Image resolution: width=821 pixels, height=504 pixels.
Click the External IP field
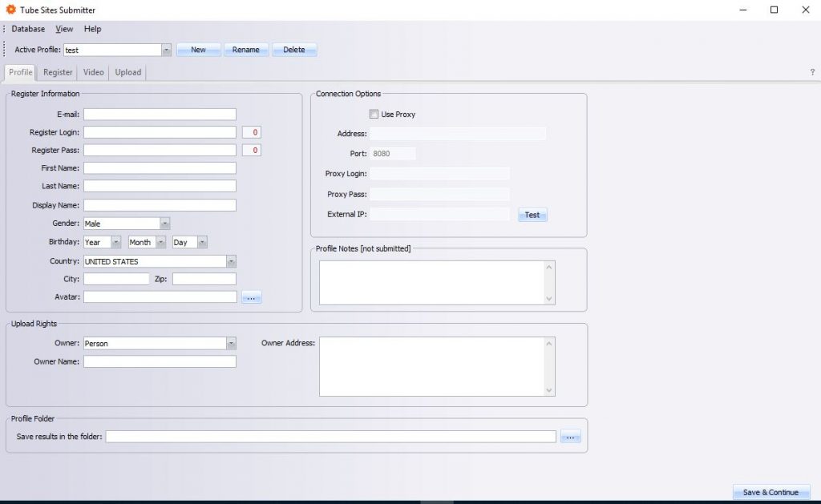(440, 214)
